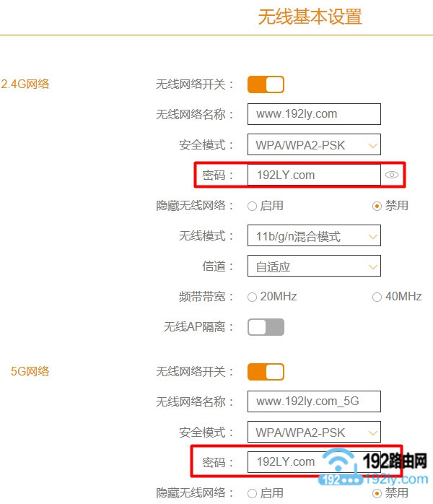Select 启用 for hiding the 5G network
The width and height of the screenshot is (433, 504).
pos(252,493)
